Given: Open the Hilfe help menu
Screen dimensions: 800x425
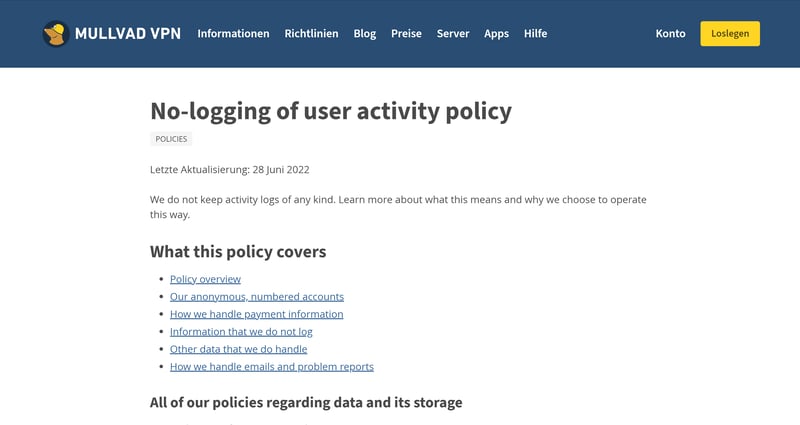Looking at the screenshot, I should 535,33.
